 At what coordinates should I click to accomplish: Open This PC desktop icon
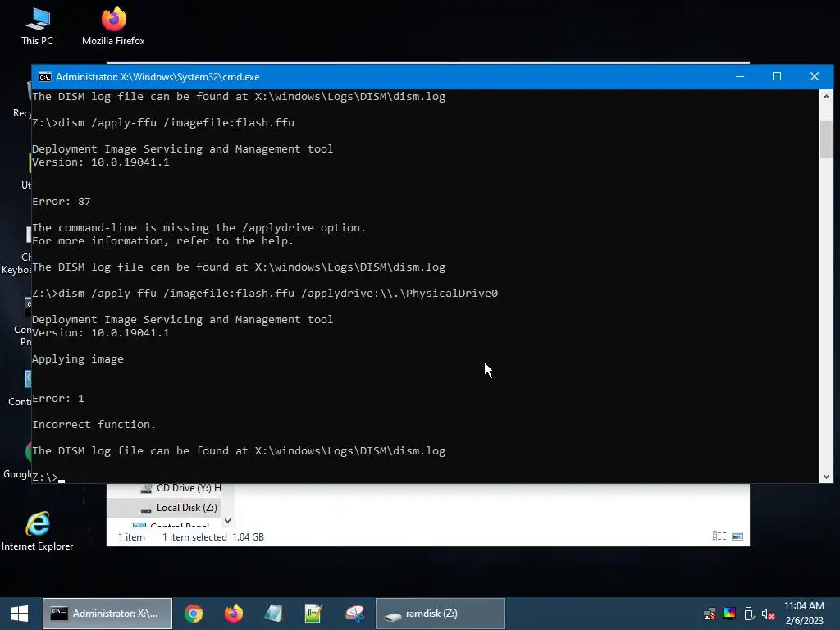click(37, 26)
